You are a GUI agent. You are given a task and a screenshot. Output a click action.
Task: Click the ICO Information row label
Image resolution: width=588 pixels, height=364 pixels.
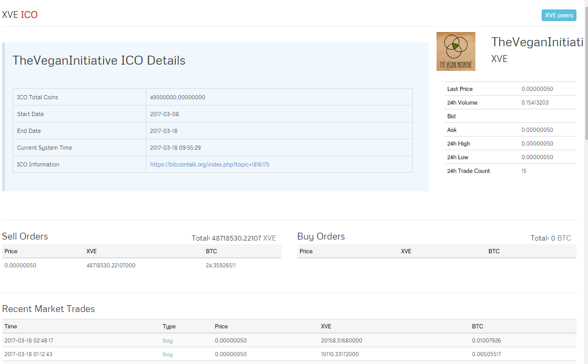pyautogui.click(x=38, y=164)
